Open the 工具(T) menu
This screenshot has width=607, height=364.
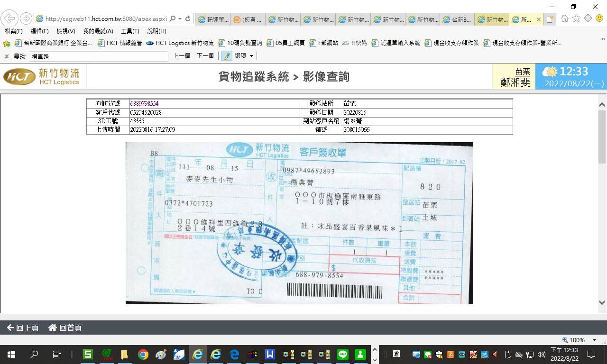point(130,31)
